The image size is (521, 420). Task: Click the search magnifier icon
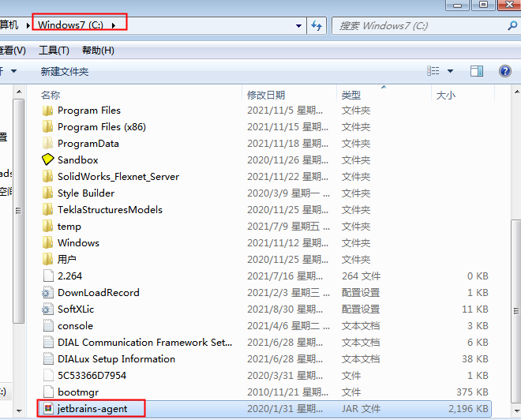click(x=512, y=25)
